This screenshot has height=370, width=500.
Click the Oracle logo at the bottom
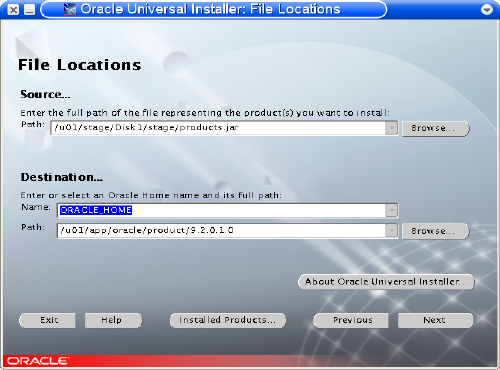point(37,361)
